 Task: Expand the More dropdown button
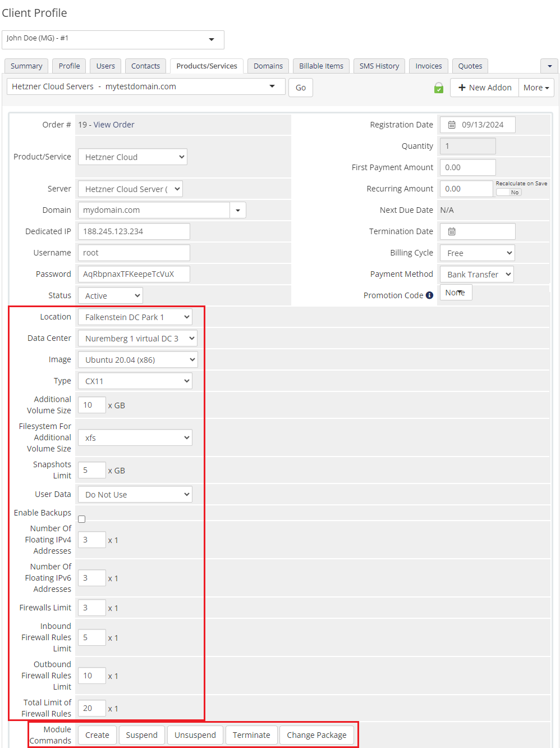(x=536, y=88)
